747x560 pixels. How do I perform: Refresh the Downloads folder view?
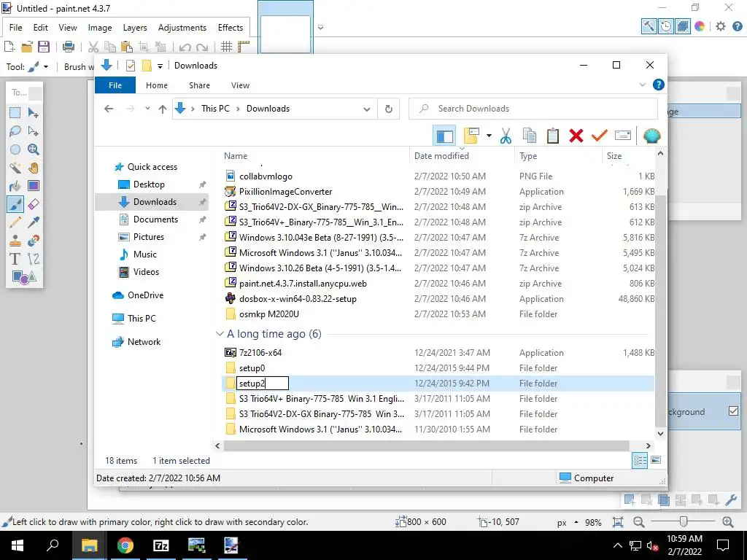pos(389,109)
